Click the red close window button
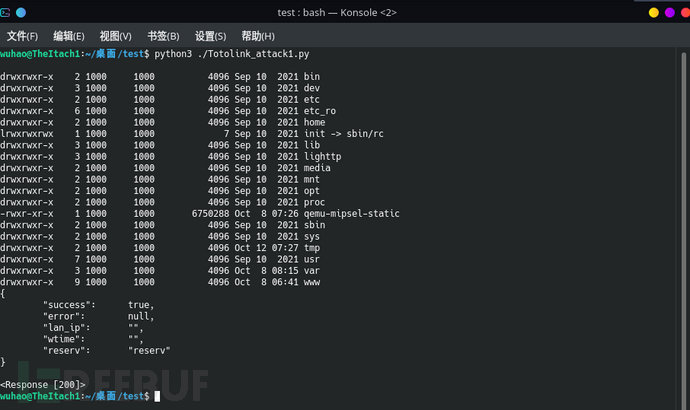Viewport: 690px width, 410px height. pos(685,12)
